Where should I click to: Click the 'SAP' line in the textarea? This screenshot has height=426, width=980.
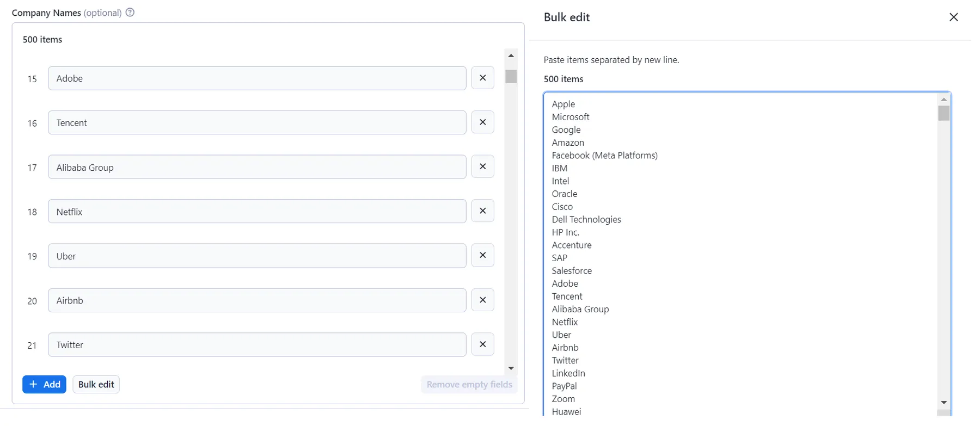pos(560,258)
